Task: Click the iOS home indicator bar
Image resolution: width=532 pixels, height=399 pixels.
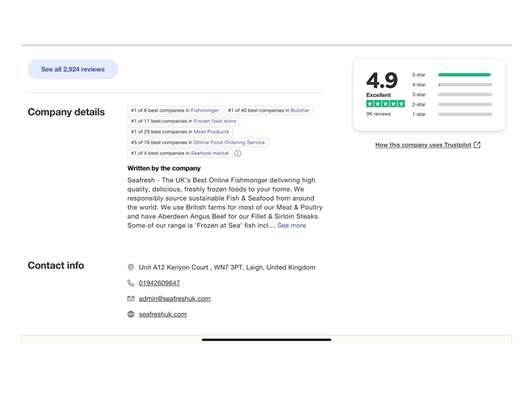Action: pyautogui.click(x=267, y=340)
